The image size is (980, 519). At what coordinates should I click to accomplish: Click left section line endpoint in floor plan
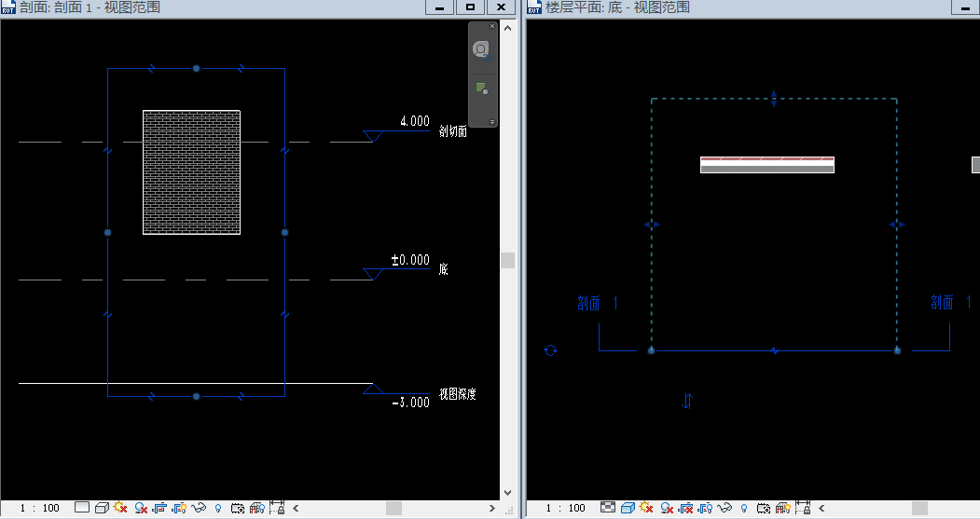[x=651, y=350]
